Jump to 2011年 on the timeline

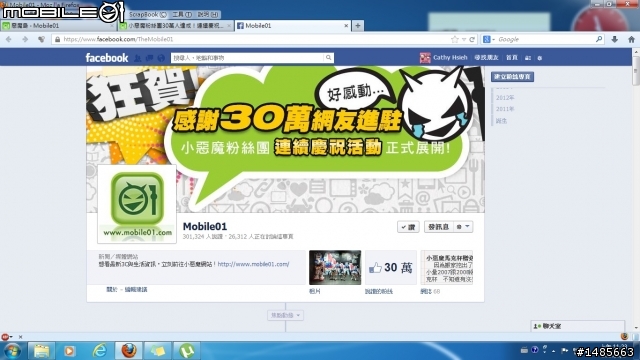(x=505, y=109)
